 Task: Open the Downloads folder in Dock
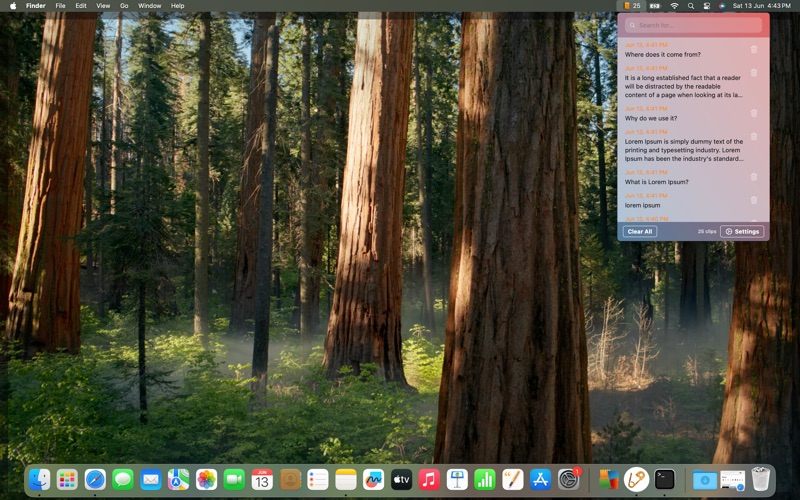point(705,480)
